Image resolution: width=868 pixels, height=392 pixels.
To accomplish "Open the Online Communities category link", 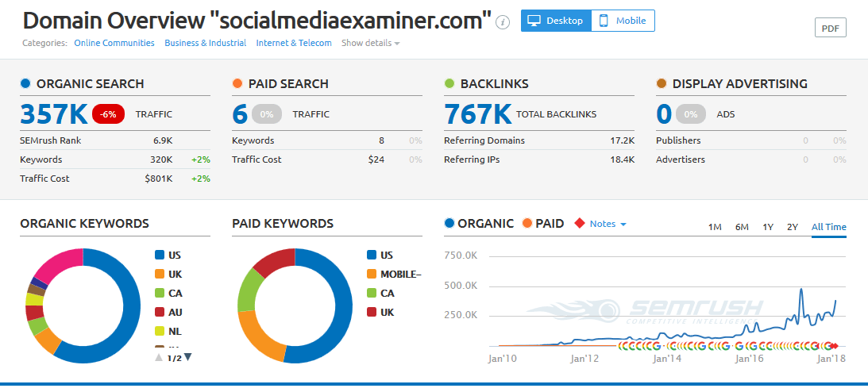I will tap(114, 43).
